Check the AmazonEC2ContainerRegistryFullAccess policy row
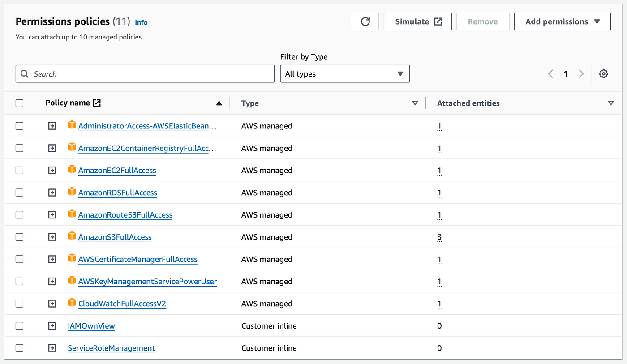 (19, 148)
